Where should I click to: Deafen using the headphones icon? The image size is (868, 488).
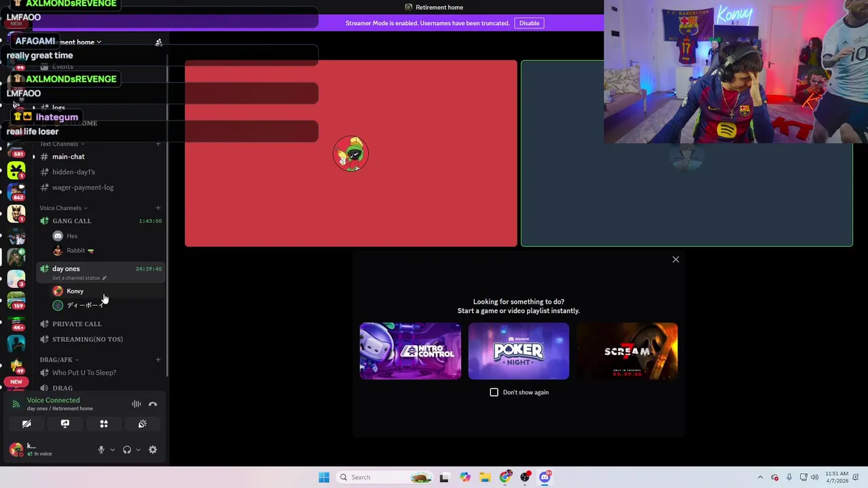click(x=127, y=449)
